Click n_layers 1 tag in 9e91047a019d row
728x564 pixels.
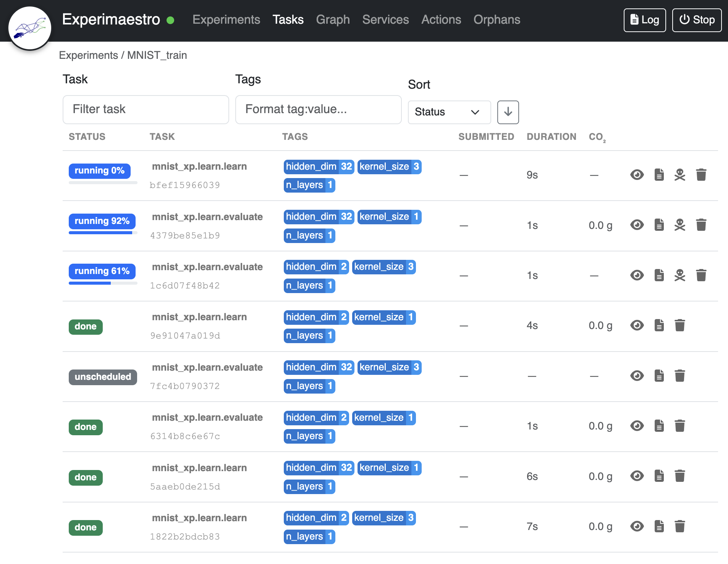(x=309, y=336)
